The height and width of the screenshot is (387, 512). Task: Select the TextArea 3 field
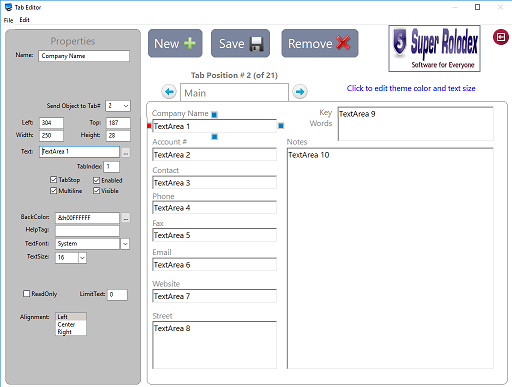click(214, 183)
